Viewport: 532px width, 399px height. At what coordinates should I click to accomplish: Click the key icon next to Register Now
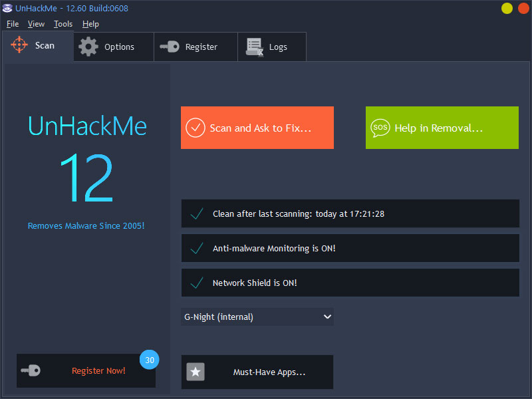(31, 370)
